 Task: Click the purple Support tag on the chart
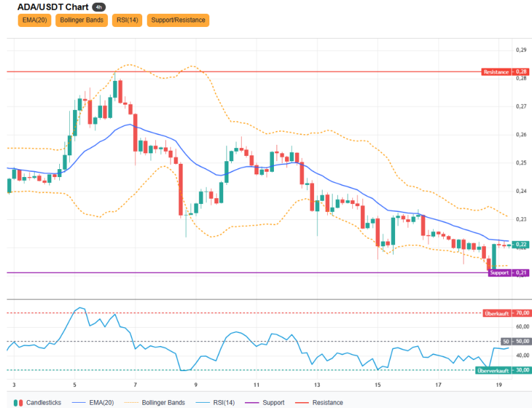click(x=500, y=272)
